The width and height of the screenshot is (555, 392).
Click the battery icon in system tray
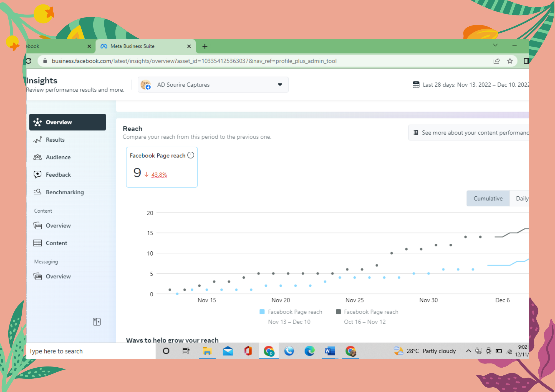pos(499,351)
